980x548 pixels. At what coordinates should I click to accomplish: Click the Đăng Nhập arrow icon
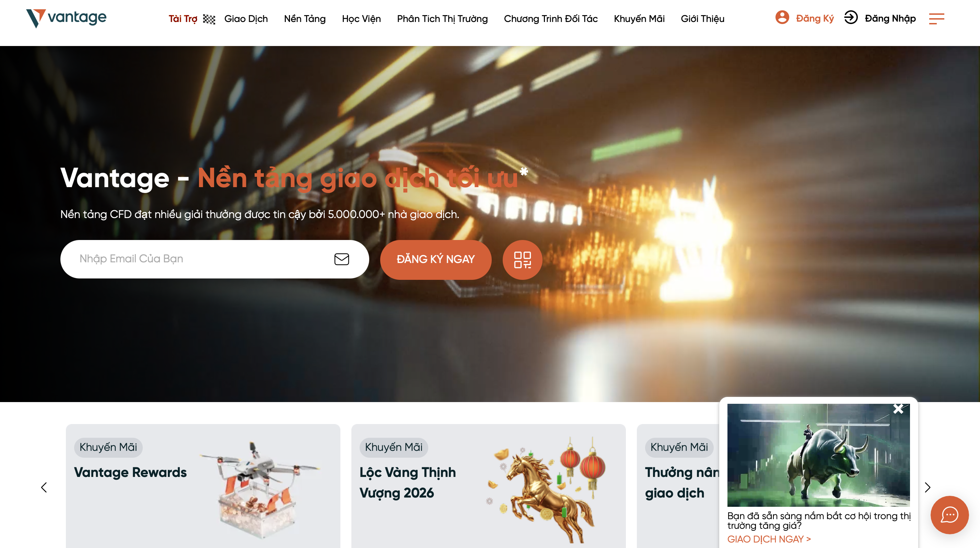click(851, 18)
